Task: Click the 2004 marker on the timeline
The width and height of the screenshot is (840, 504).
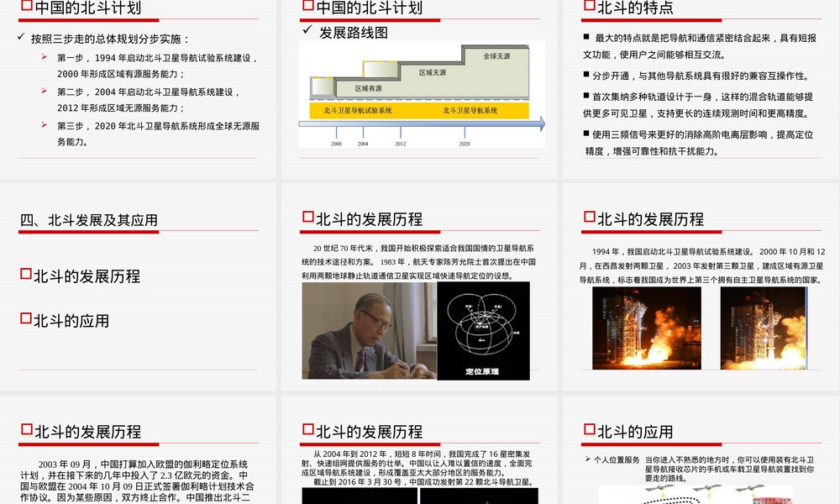Action: pos(363,144)
